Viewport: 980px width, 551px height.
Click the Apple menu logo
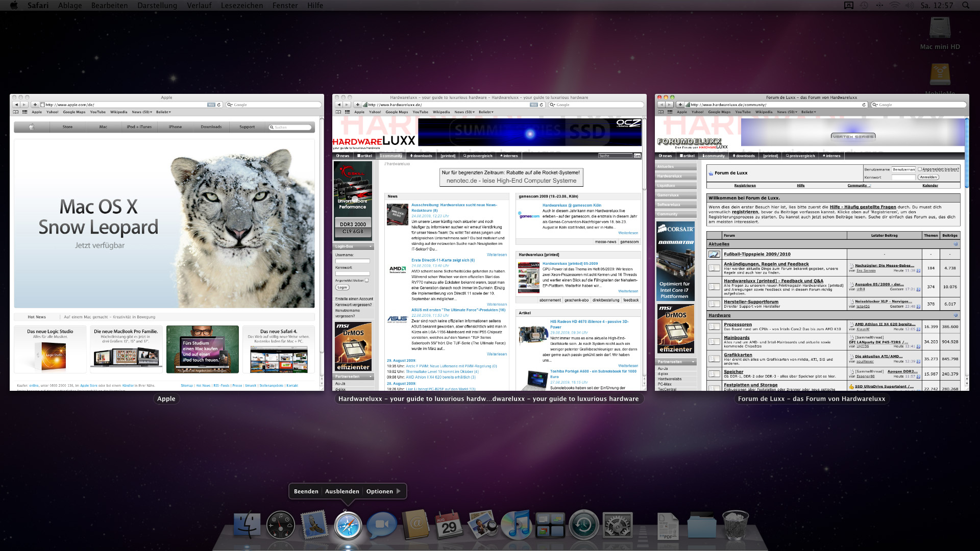[14, 5]
